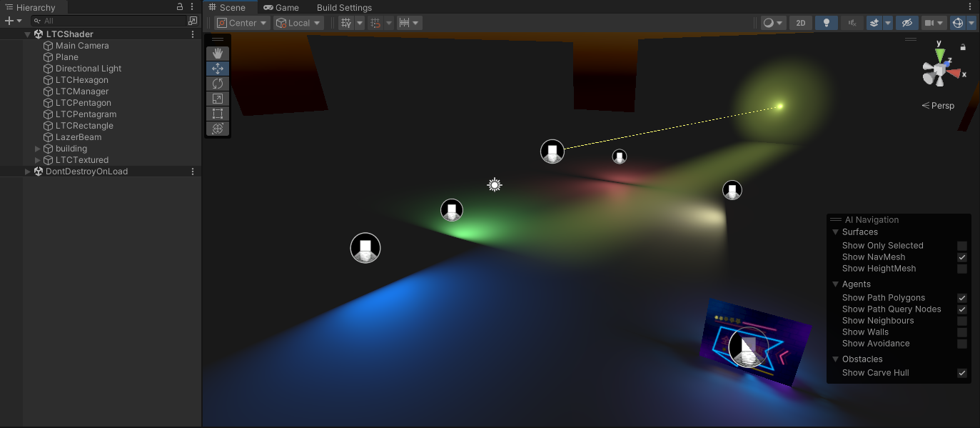Image resolution: width=980 pixels, height=428 pixels.
Task: Select the Scale tool
Action: coord(218,99)
